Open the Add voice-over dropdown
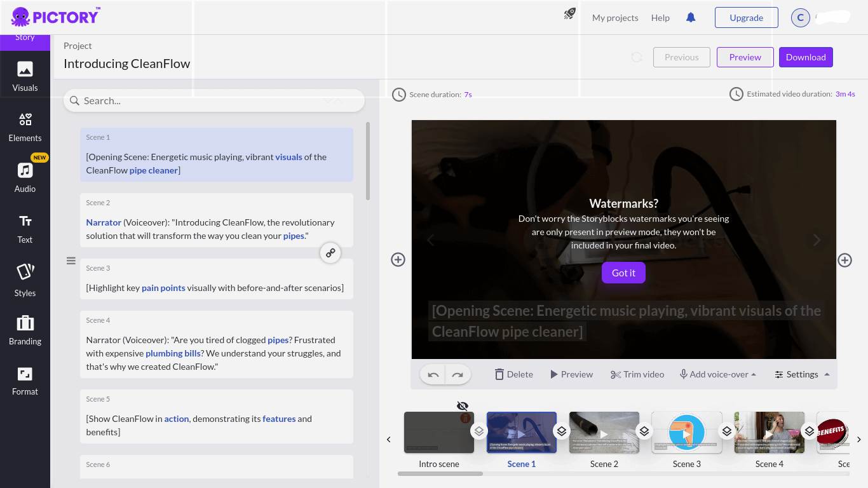The height and width of the screenshot is (488, 868). pyautogui.click(x=717, y=374)
